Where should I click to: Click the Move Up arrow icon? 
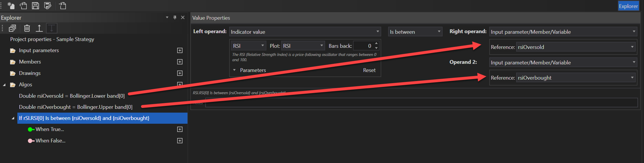39,28
